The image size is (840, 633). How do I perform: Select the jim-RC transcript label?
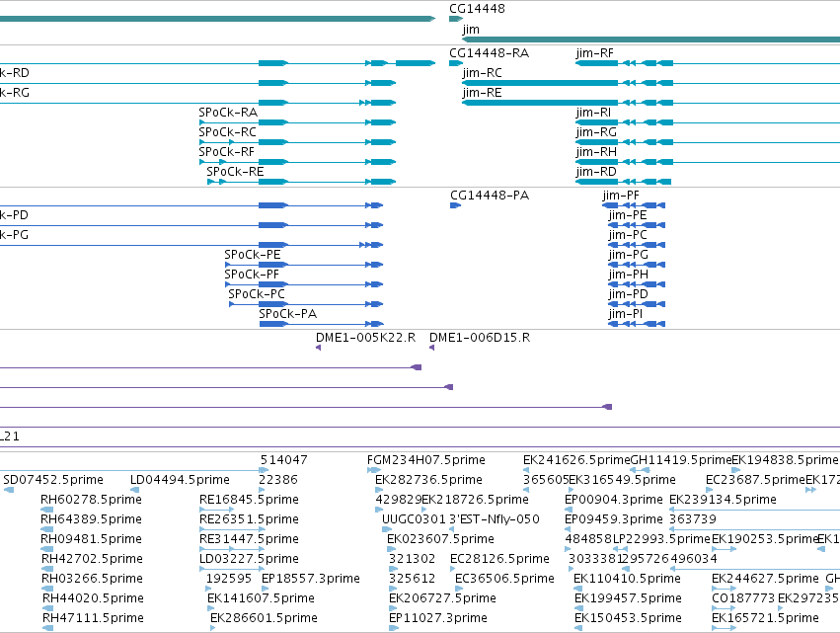point(482,73)
